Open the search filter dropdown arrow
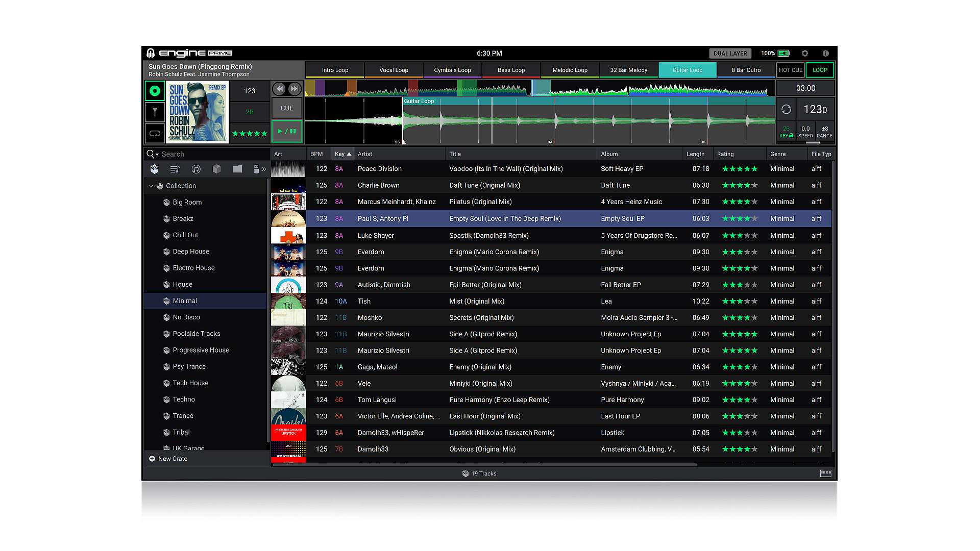Screen dimensions: 980x551 pos(157,154)
